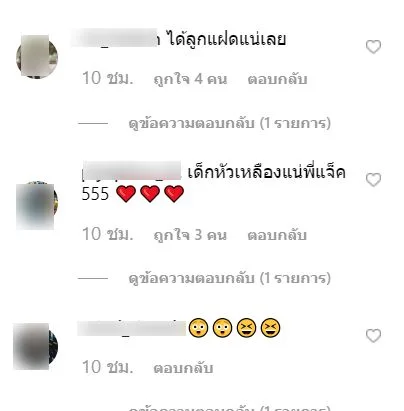404x411 pixels.
Task: Open blurred username of second commenter
Action: [x=132, y=170]
